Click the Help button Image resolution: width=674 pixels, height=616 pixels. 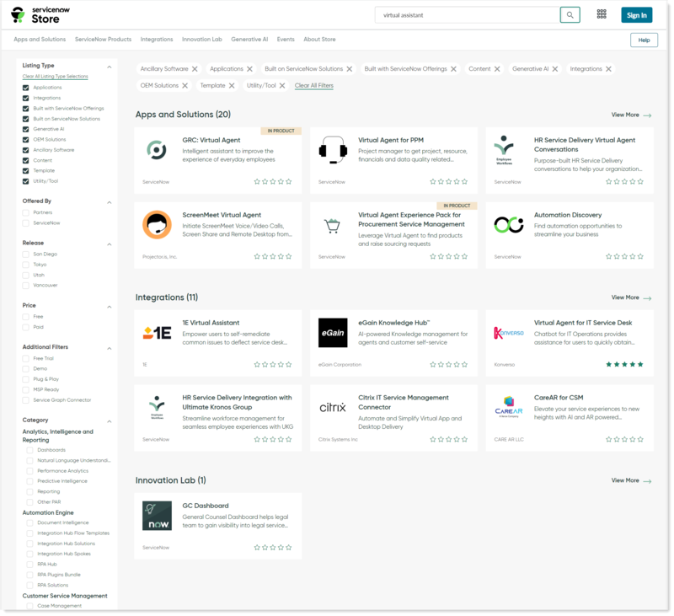(x=644, y=40)
